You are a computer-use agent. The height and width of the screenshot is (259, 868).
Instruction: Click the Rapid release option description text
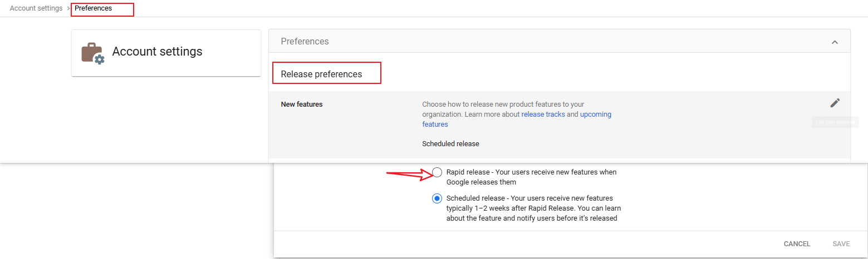(x=531, y=177)
